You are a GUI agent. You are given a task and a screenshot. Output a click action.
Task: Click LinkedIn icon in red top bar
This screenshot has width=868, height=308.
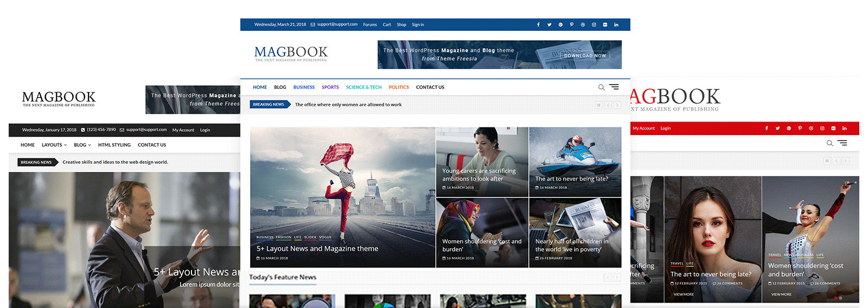(x=844, y=129)
